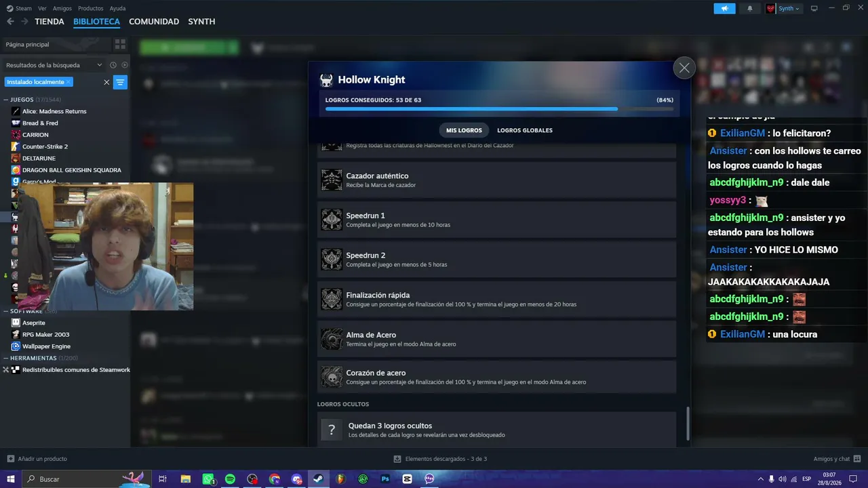Expand the Resultados de la búsqueda dropdown
The image size is (868, 488).
click(x=54, y=65)
